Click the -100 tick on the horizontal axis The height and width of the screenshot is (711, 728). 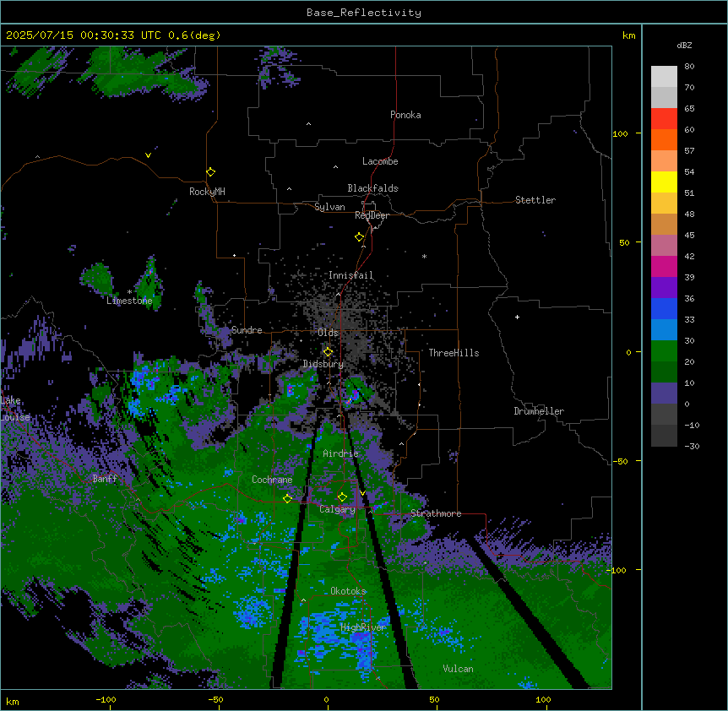coord(106,699)
